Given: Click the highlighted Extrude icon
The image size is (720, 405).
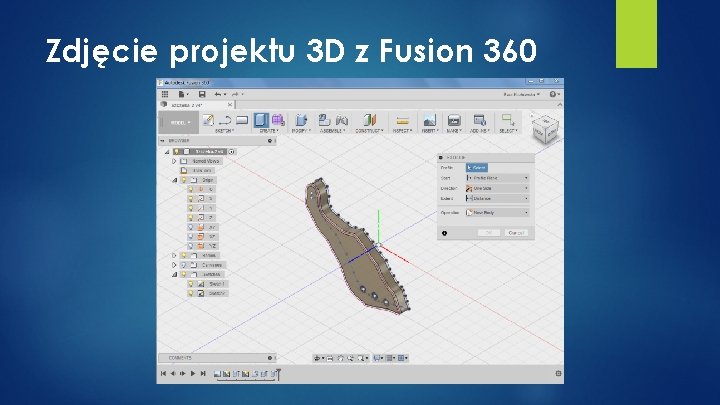Looking at the screenshot, I should 261,120.
